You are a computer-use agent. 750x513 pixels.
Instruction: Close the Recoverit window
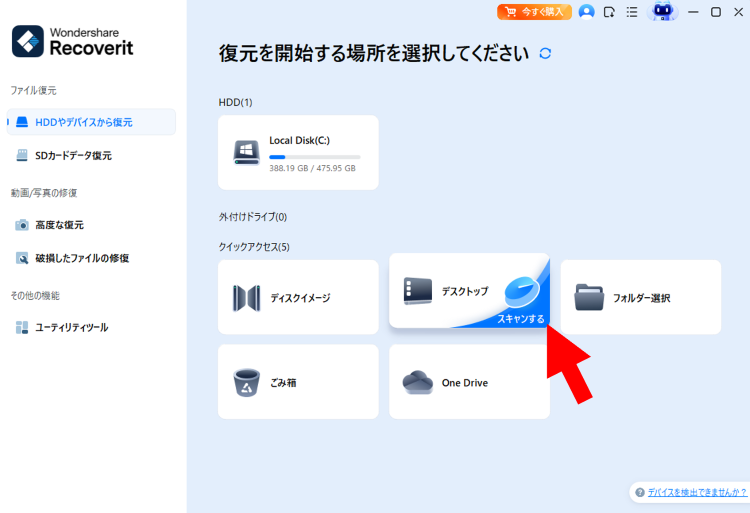[739, 12]
